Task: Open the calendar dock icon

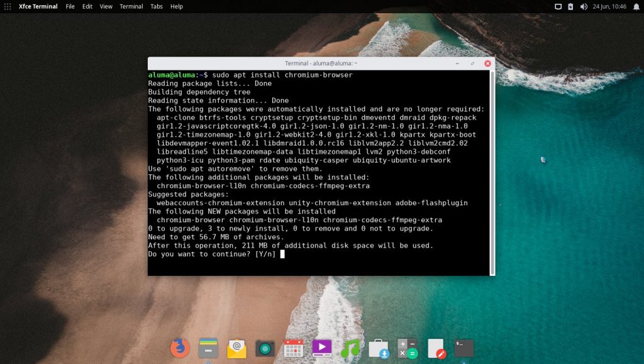Action: (x=294, y=348)
